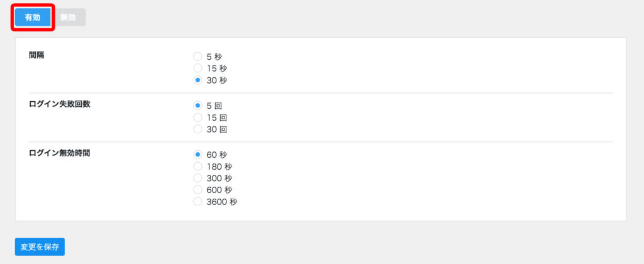This screenshot has height=264, width=644.
Task: Switch to 無効 (Disabled) state
Action: [68, 18]
